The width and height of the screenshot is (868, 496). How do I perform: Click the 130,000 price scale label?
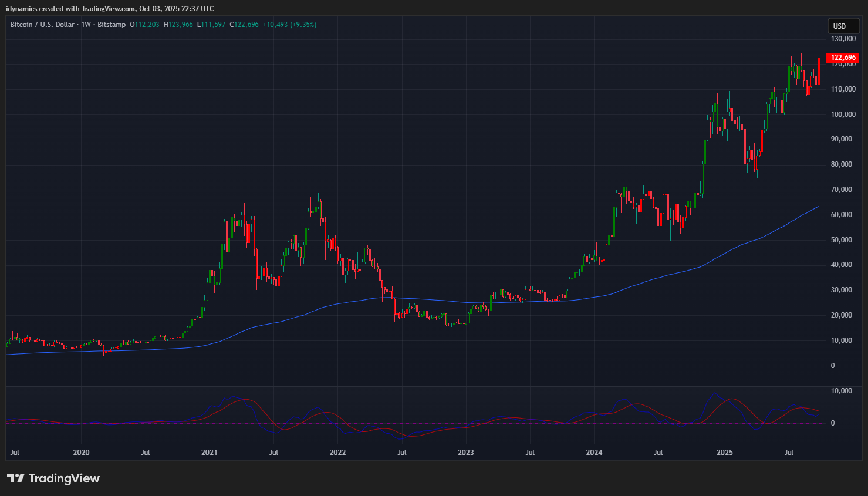[x=843, y=39]
